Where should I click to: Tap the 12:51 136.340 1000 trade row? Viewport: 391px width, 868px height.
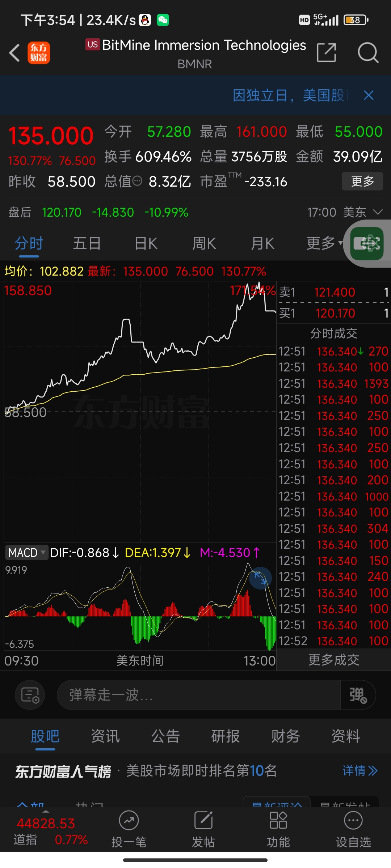[333, 496]
